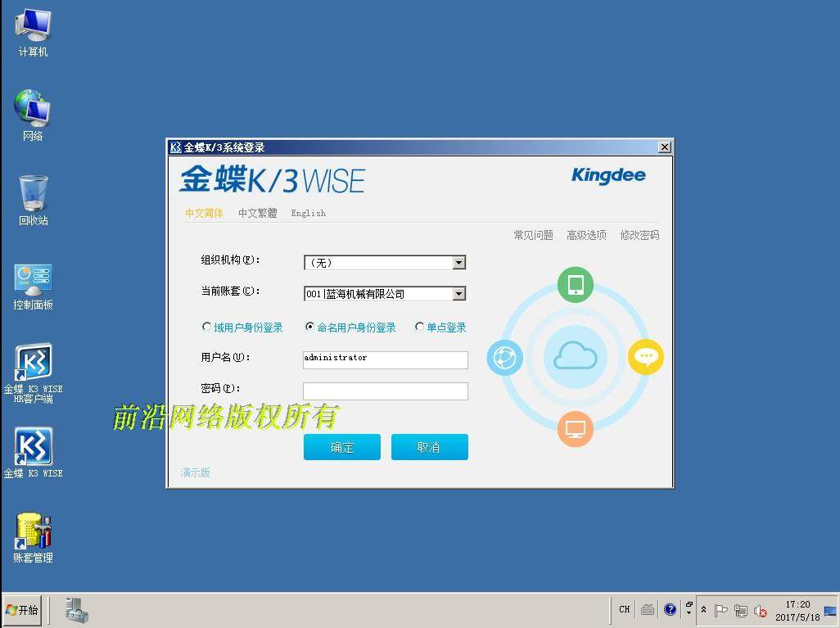Select 命名用户身份登录 login mode
Viewport: 840px width, 628px height.
coord(309,327)
